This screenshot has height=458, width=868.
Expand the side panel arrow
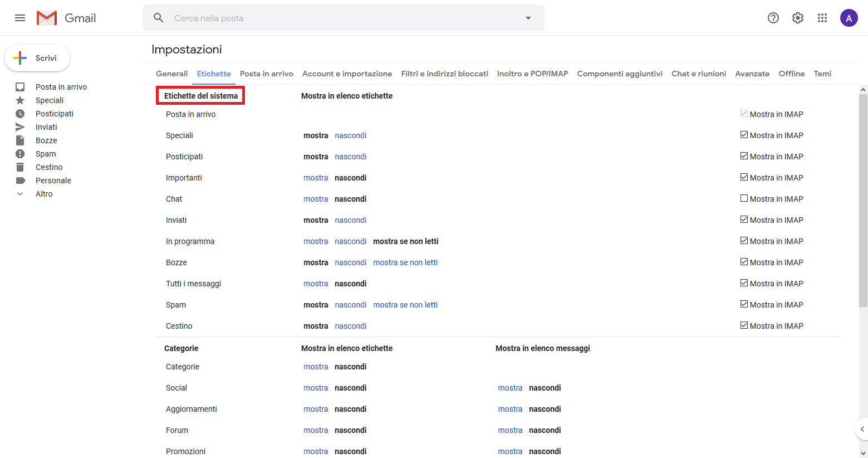tap(862, 429)
